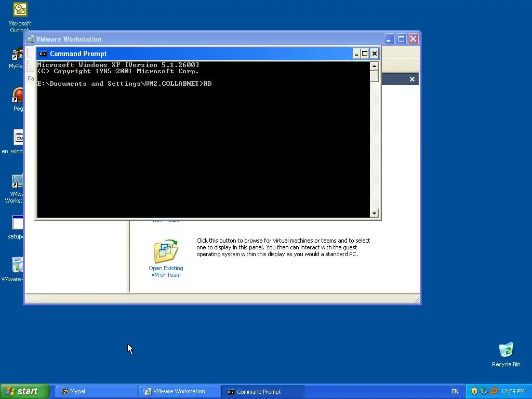532x399 pixels.
Task: Click the Command Prompt title bar icon
Action: [x=43, y=54]
